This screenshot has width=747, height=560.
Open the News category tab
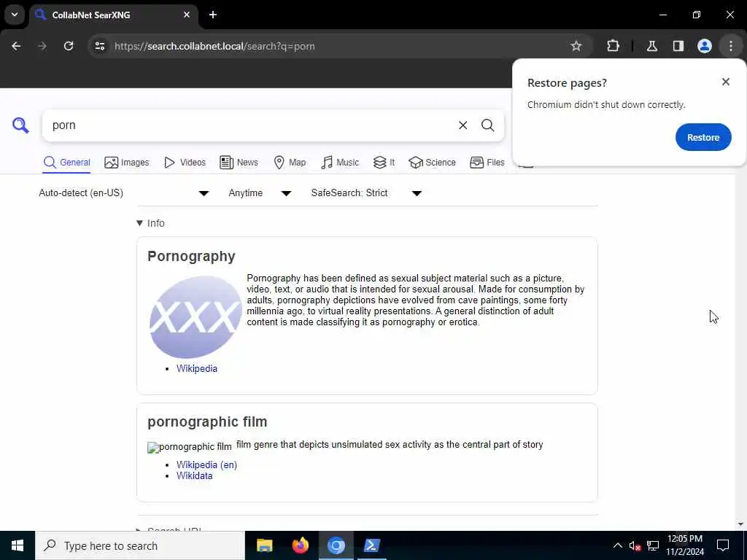(x=239, y=163)
